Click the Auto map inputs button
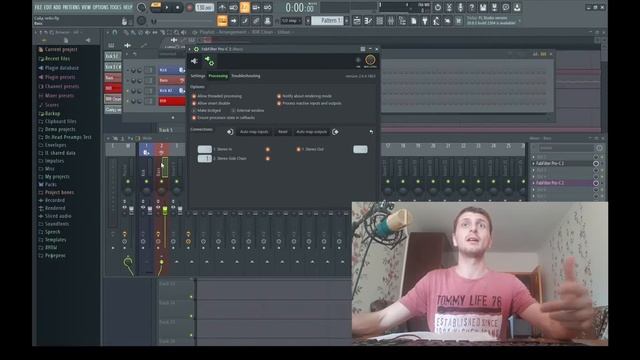 [x=254, y=132]
